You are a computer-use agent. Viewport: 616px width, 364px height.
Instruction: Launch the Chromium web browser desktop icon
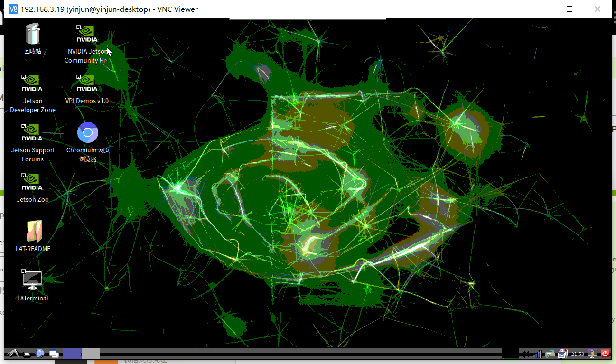coord(88,132)
